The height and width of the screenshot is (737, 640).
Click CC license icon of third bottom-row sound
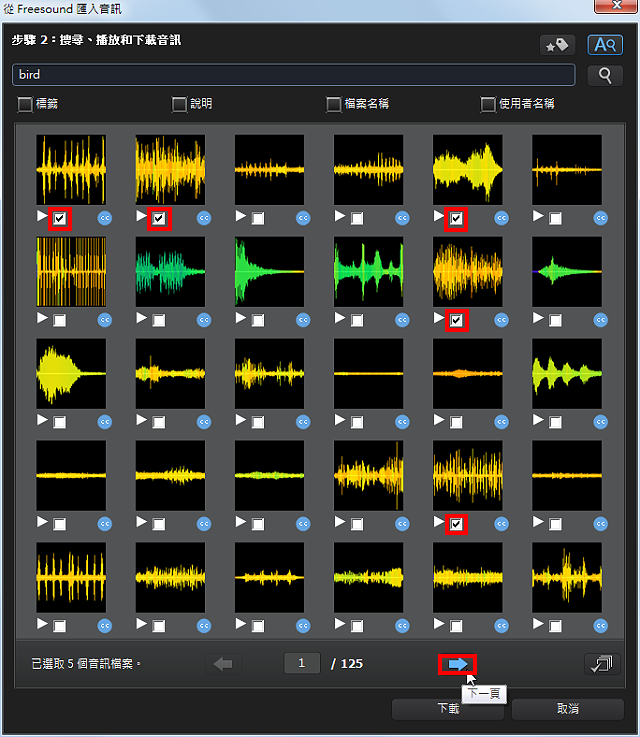click(303, 626)
